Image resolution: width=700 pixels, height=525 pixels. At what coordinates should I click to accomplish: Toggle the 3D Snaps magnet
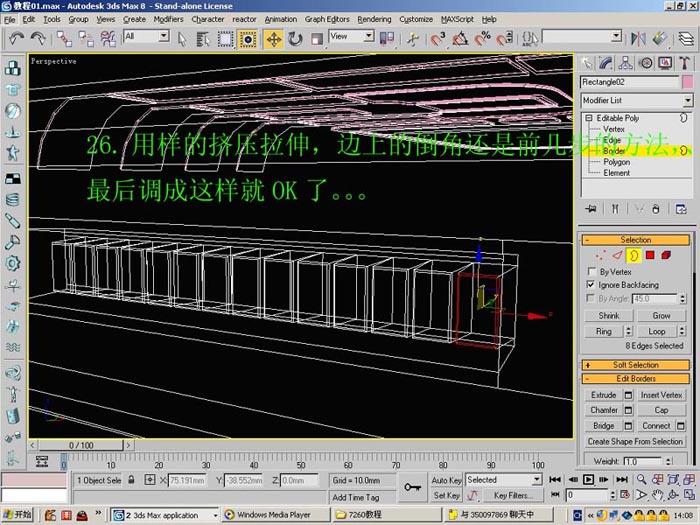(438, 39)
